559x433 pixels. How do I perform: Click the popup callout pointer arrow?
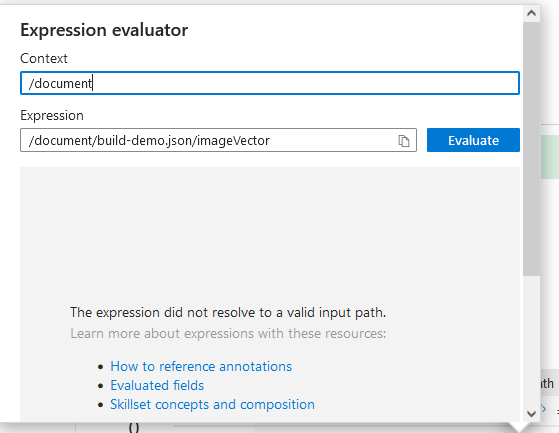coord(519,427)
